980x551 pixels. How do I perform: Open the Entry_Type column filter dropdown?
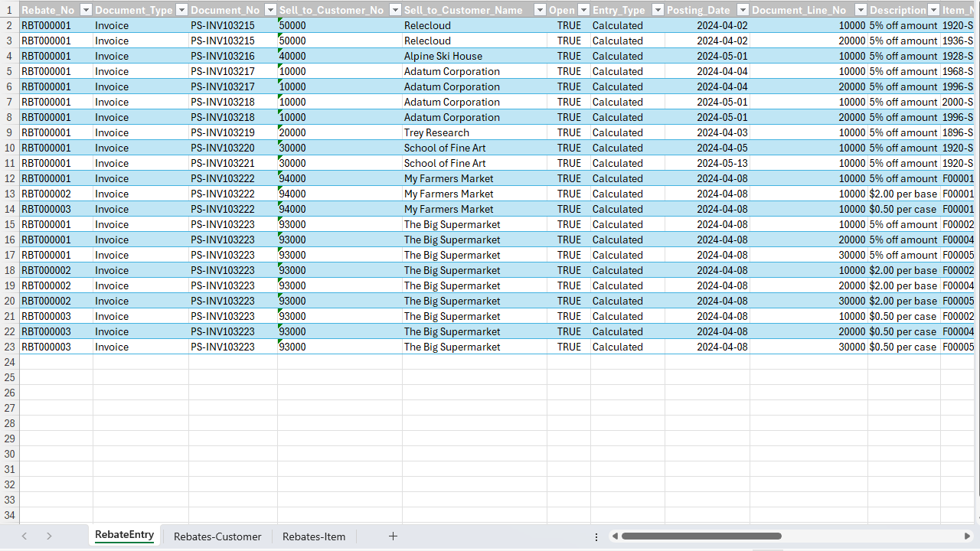click(x=658, y=10)
